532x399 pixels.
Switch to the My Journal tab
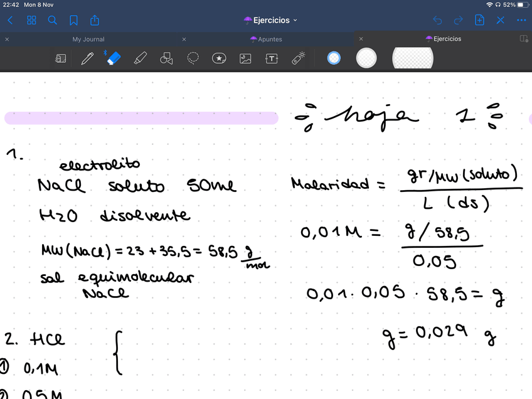point(88,40)
